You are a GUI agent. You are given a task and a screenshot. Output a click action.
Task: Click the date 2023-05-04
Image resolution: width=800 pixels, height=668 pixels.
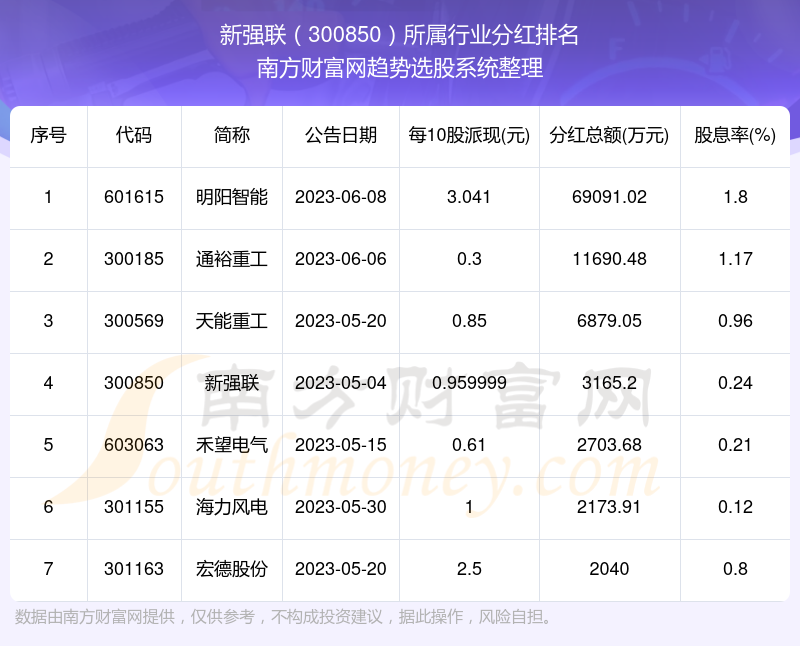coord(341,383)
